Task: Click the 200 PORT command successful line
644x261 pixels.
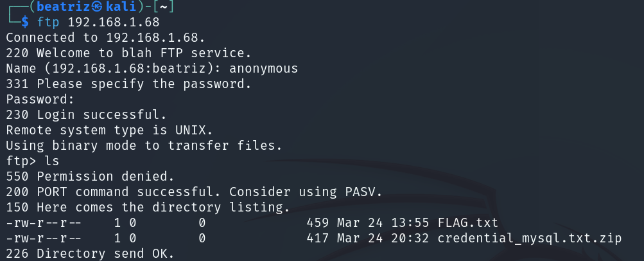Action: 194,192
